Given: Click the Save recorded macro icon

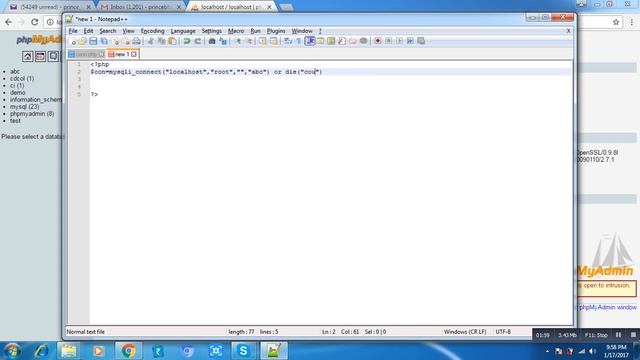Looking at the screenshot, I should coord(421,41).
